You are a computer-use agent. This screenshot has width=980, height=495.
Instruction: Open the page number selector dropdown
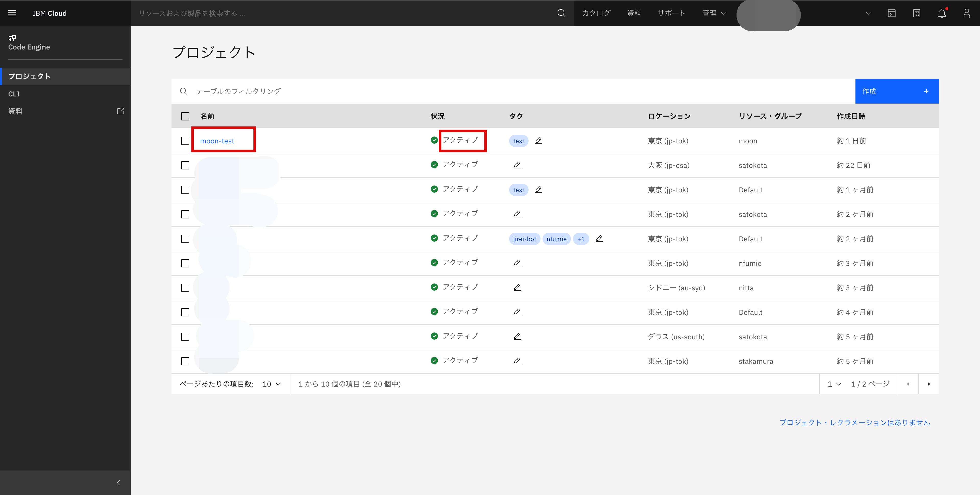(834, 384)
